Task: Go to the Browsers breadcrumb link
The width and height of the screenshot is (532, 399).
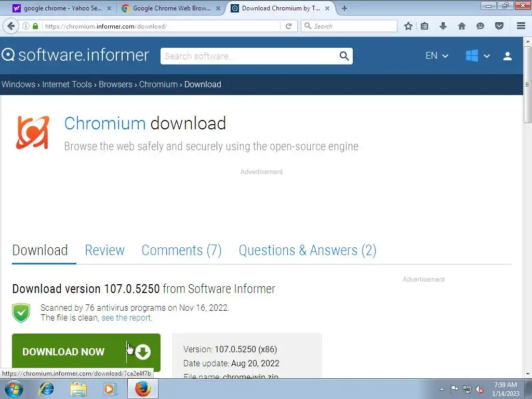Action: pyautogui.click(x=115, y=85)
